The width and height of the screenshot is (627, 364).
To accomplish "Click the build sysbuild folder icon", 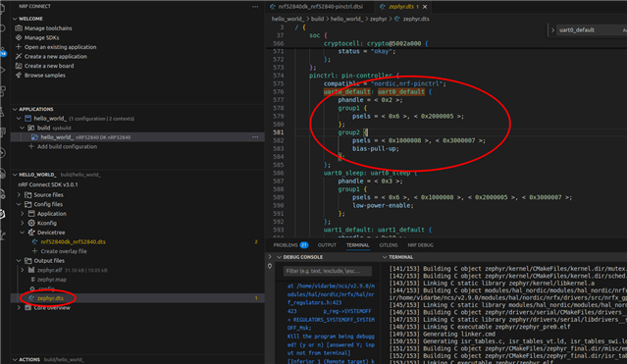I will [x=31, y=128].
